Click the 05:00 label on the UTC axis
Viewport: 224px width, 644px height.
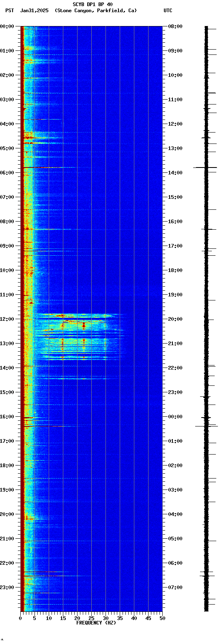pos(175,539)
